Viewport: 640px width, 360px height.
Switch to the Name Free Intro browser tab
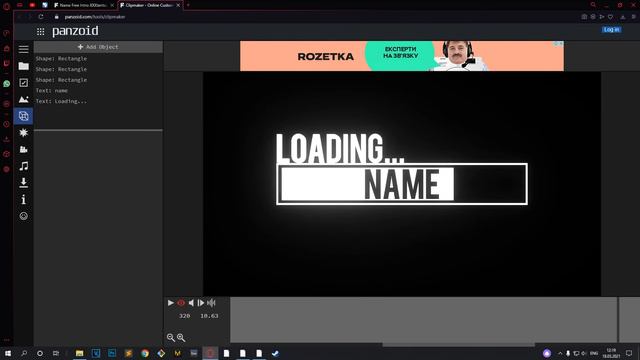pyautogui.click(x=84, y=5)
